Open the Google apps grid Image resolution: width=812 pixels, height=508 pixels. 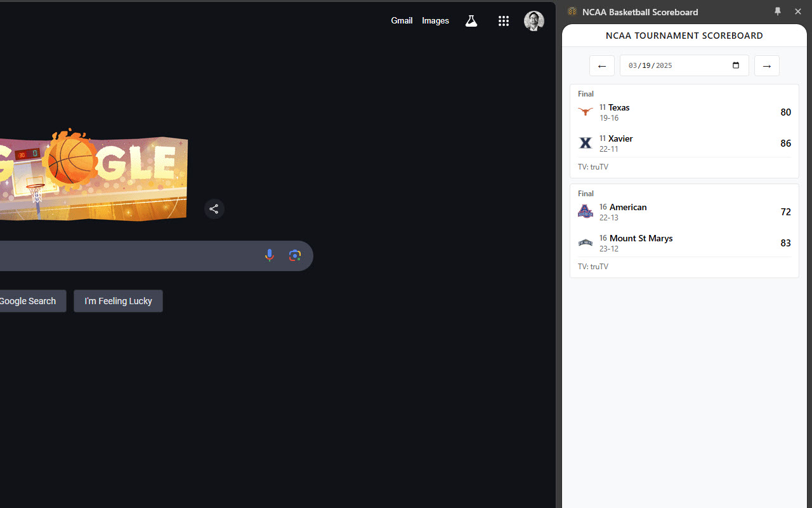504,21
